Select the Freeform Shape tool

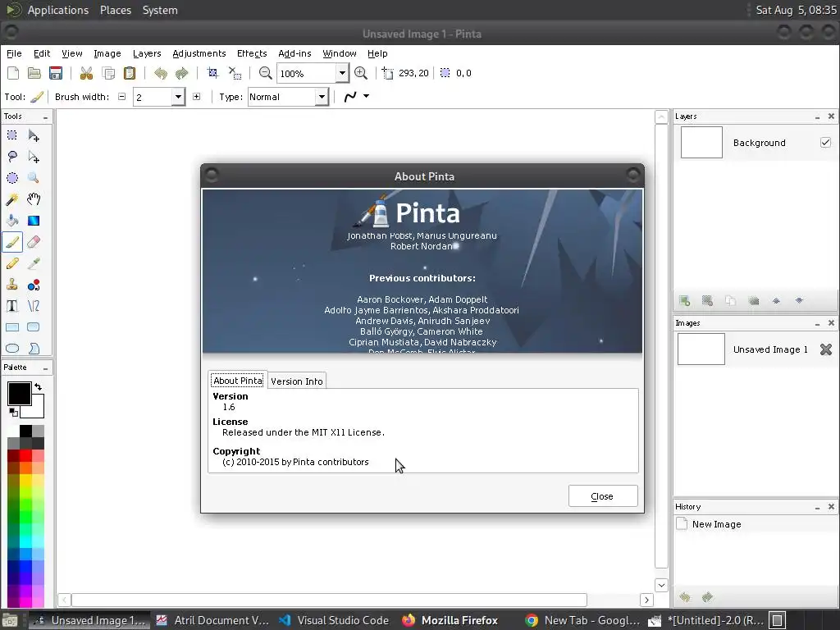pyautogui.click(x=33, y=349)
